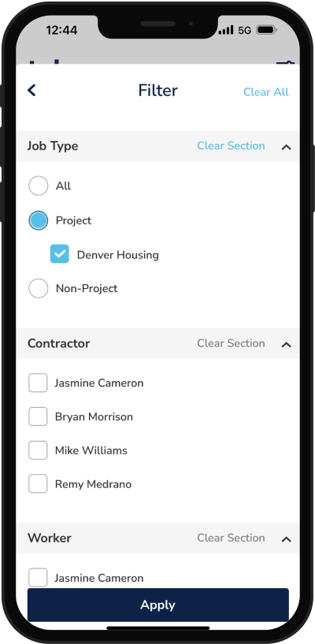Check the Bryan Morrison checkbox
This screenshot has width=315, height=644.
[38, 416]
